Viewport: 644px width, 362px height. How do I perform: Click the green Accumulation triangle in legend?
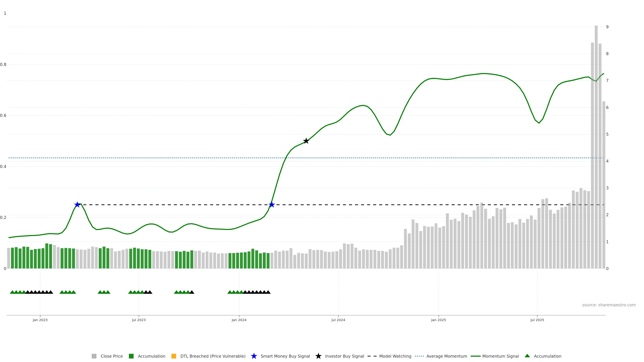tap(527, 356)
